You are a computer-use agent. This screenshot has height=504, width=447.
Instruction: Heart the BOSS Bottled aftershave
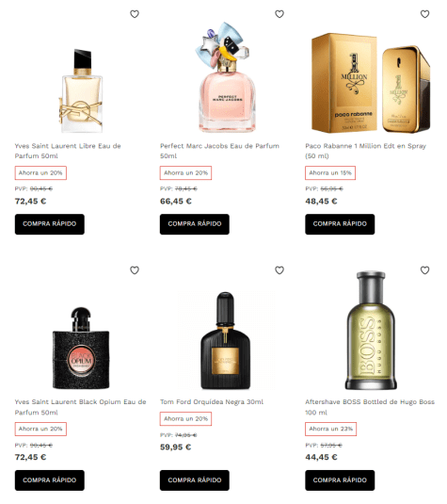click(x=424, y=270)
